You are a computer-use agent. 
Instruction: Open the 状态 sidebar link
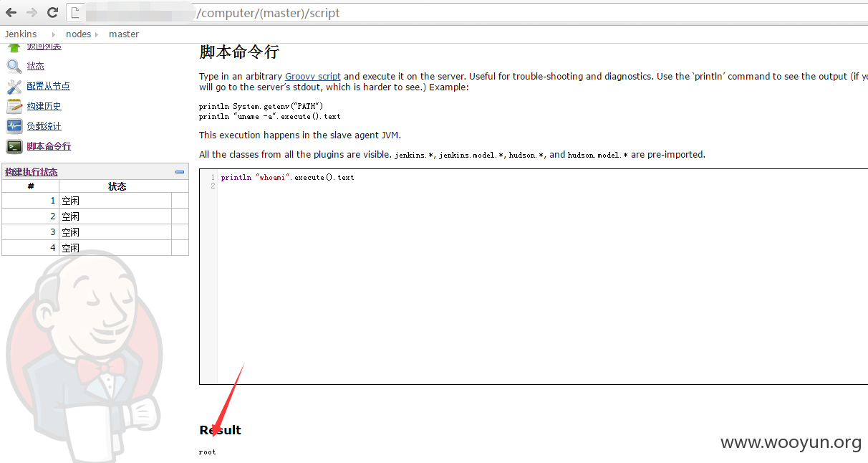(36, 66)
